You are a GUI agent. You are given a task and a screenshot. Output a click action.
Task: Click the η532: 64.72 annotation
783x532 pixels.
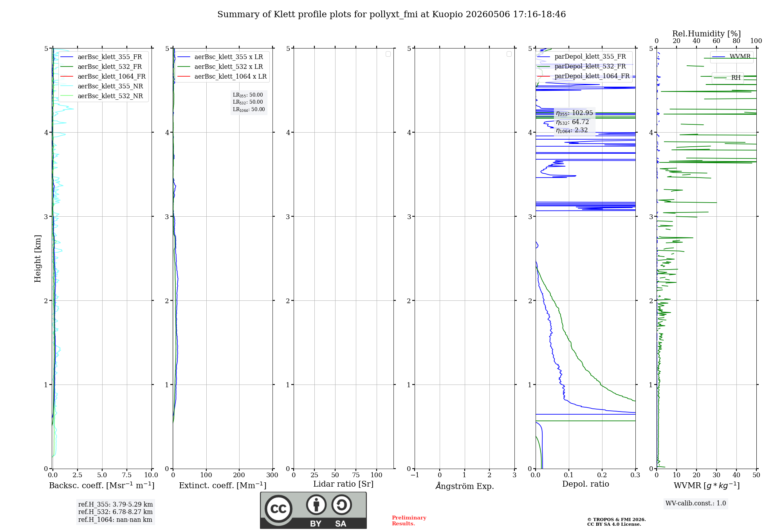(572, 122)
